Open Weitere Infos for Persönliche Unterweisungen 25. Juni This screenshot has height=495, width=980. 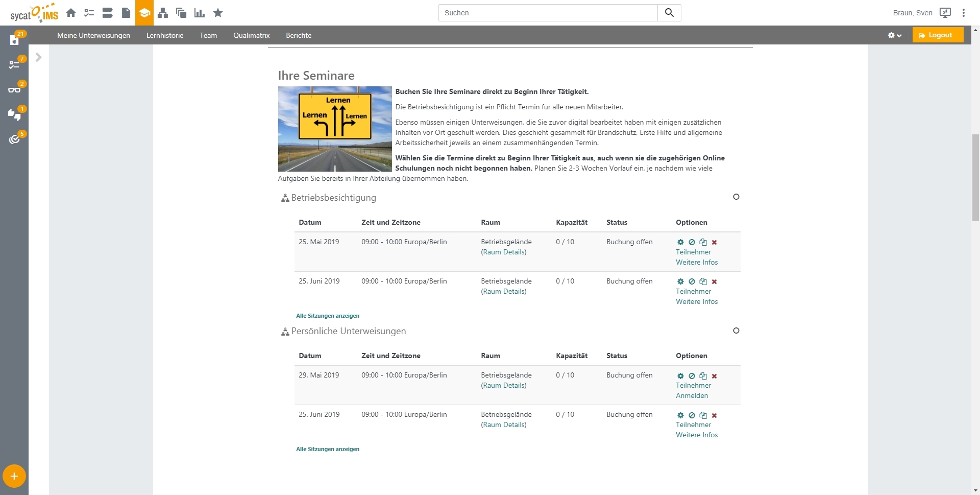[697, 435]
